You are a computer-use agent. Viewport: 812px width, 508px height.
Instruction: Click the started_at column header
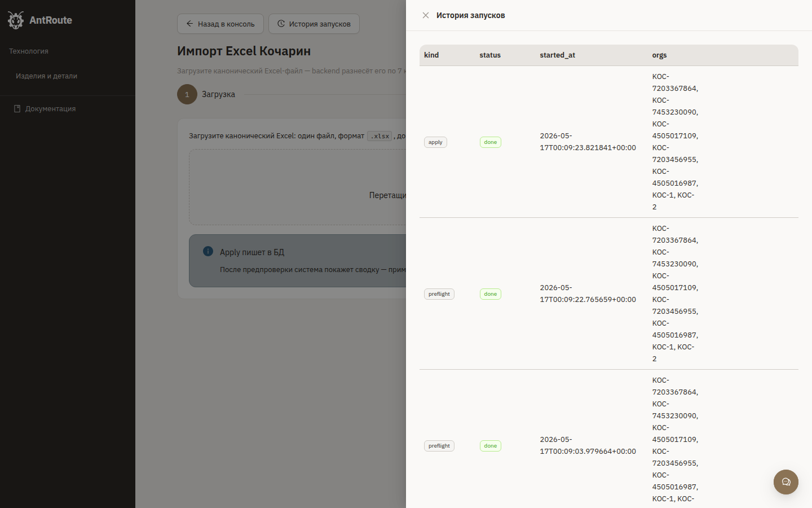click(558, 55)
